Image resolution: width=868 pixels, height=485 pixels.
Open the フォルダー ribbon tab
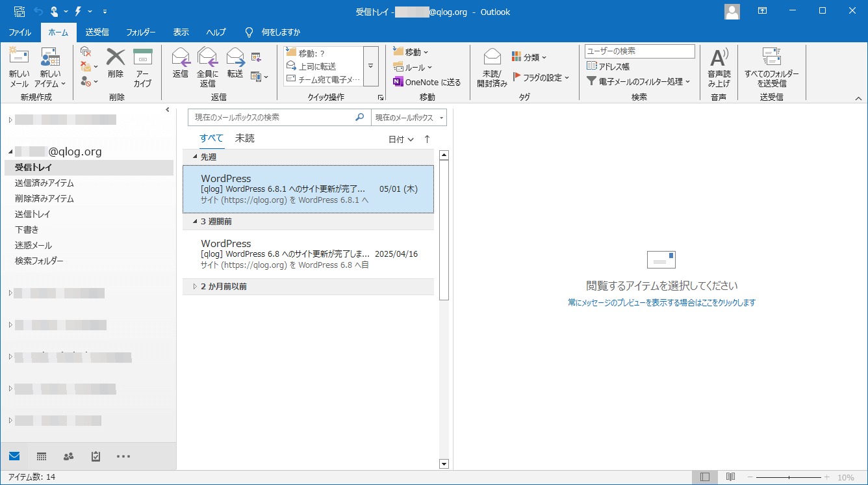pyautogui.click(x=141, y=32)
